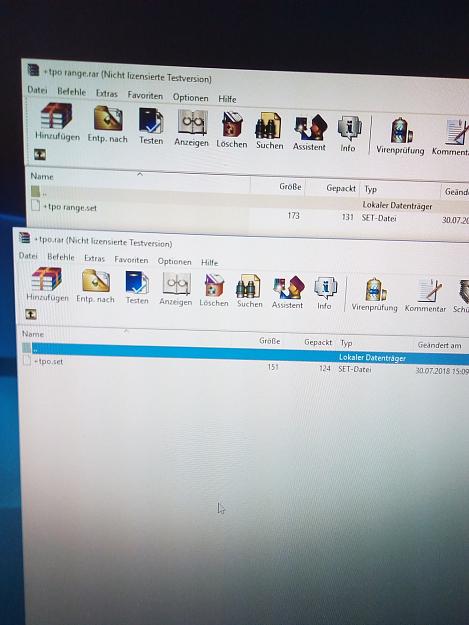The image size is (469, 625).
Task: Click Anzeigen icon in +tpo.rar window
Action: (176, 284)
